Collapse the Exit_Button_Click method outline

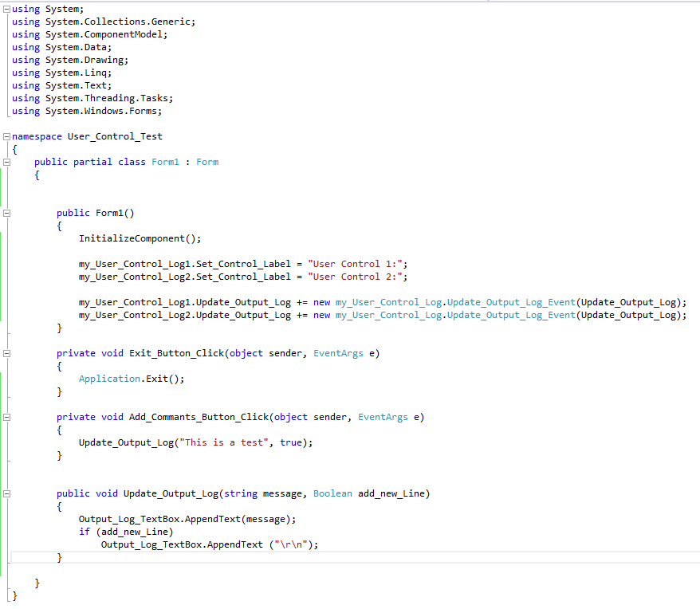click(x=6, y=353)
